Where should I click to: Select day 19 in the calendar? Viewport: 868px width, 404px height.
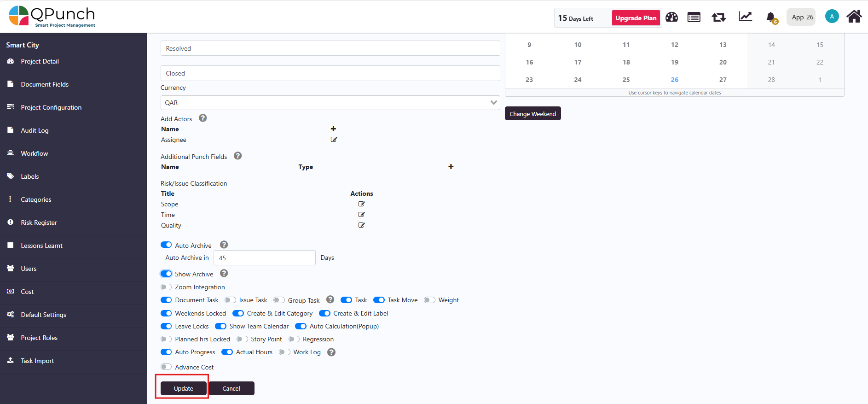click(x=675, y=62)
